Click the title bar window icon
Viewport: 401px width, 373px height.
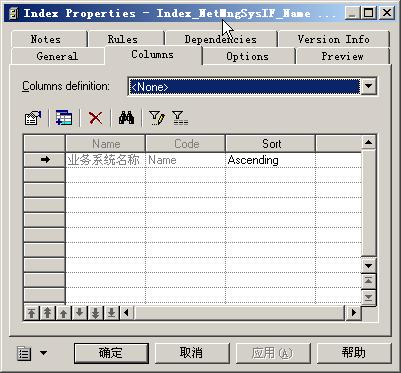[13, 13]
